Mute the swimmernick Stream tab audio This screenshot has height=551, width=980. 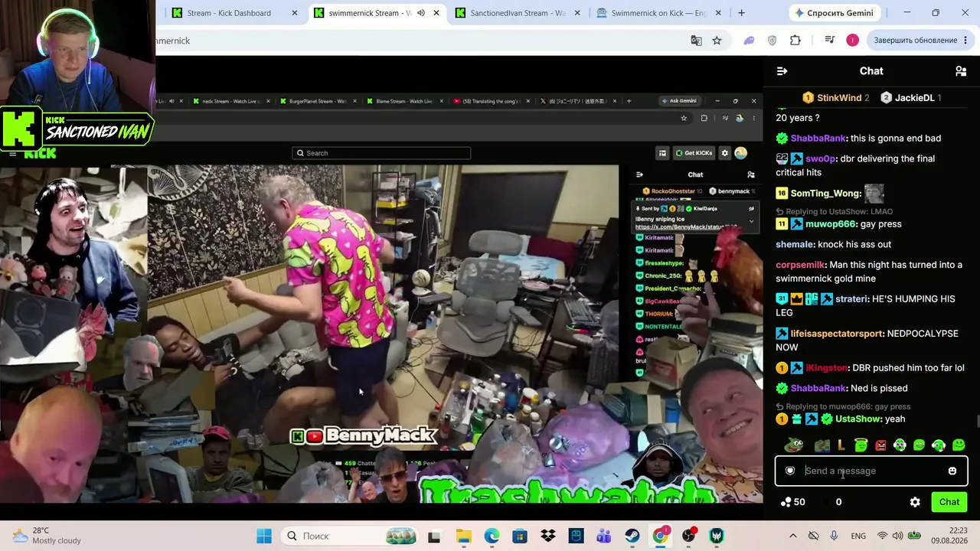420,13
